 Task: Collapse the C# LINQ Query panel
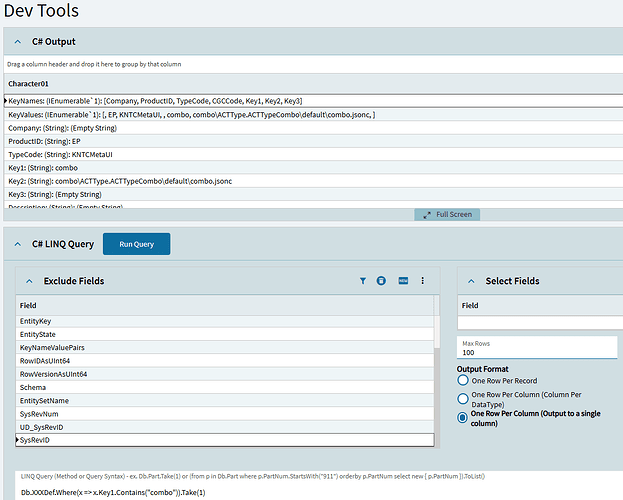(17, 244)
